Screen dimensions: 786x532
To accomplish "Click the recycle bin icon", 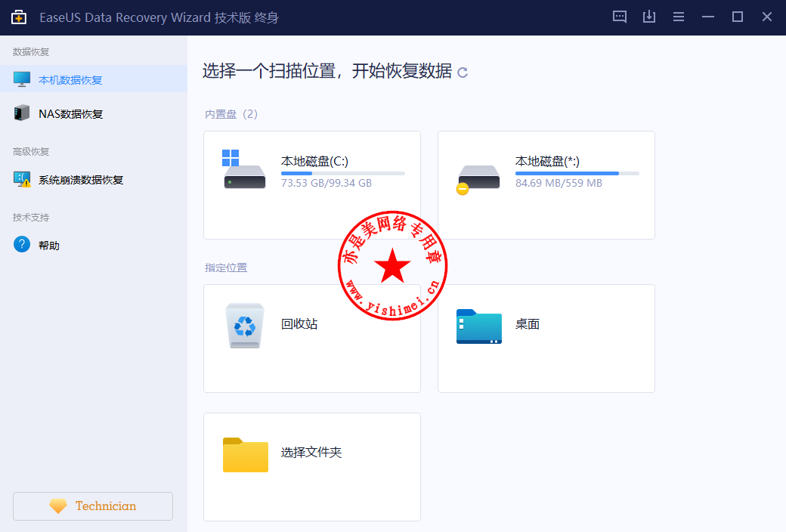I will pyautogui.click(x=245, y=326).
